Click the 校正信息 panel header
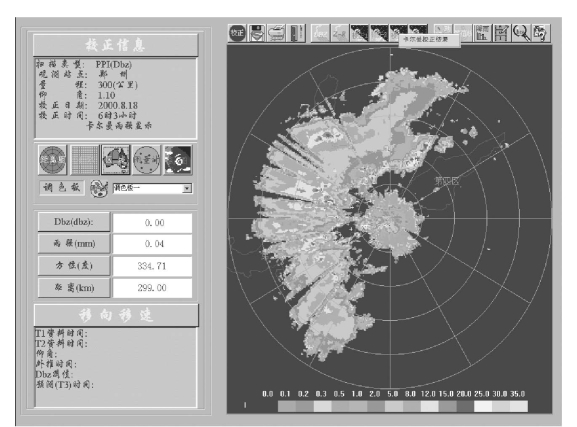 [x=116, y=45]
